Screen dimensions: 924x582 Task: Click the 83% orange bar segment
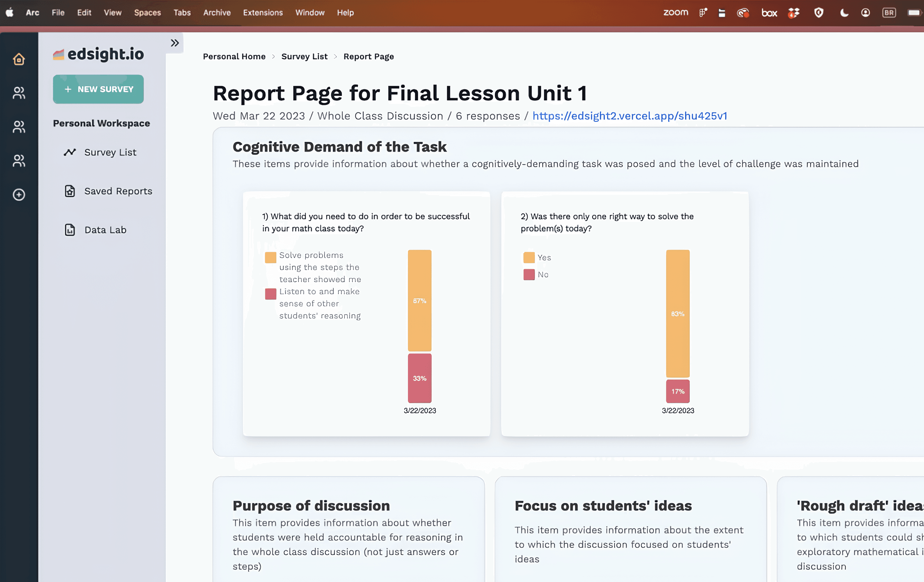(678, 314)
